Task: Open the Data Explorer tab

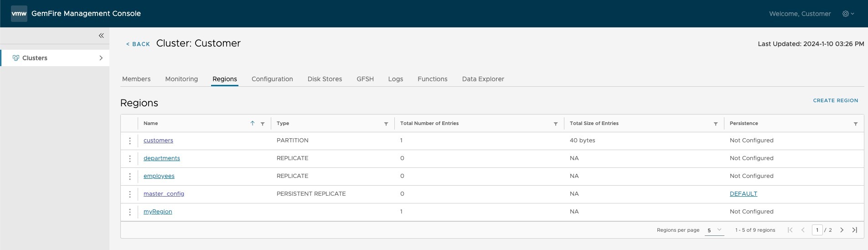Action: pyautogui.click(x=483, y=79)
